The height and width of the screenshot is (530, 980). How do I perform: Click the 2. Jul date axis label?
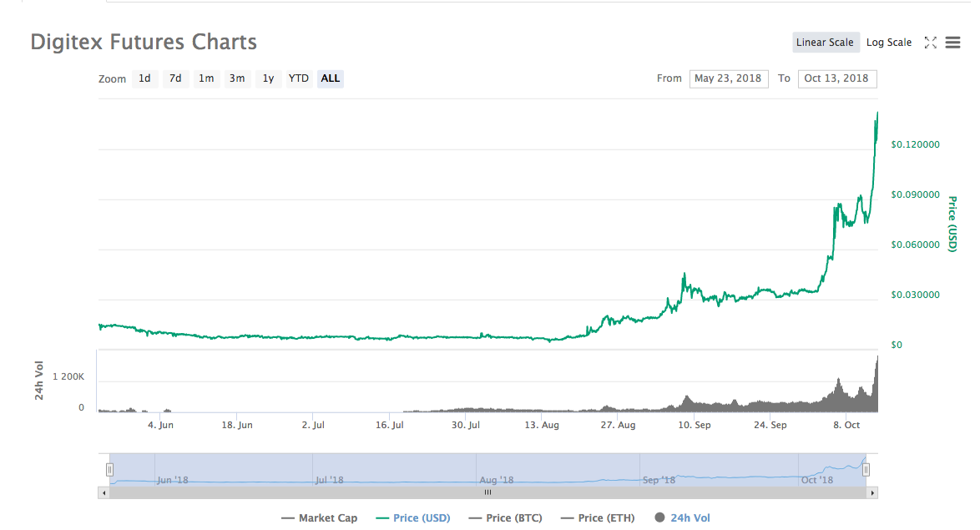(313, 425)
